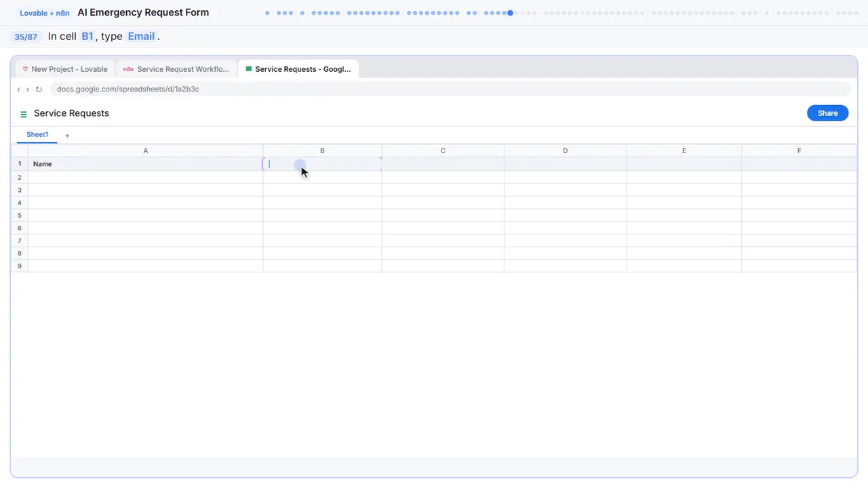The width and height of the screenshot is (868, 488).
Task: Click the AI Emergency Request Form heading
Action: click(x=143, y=12)
